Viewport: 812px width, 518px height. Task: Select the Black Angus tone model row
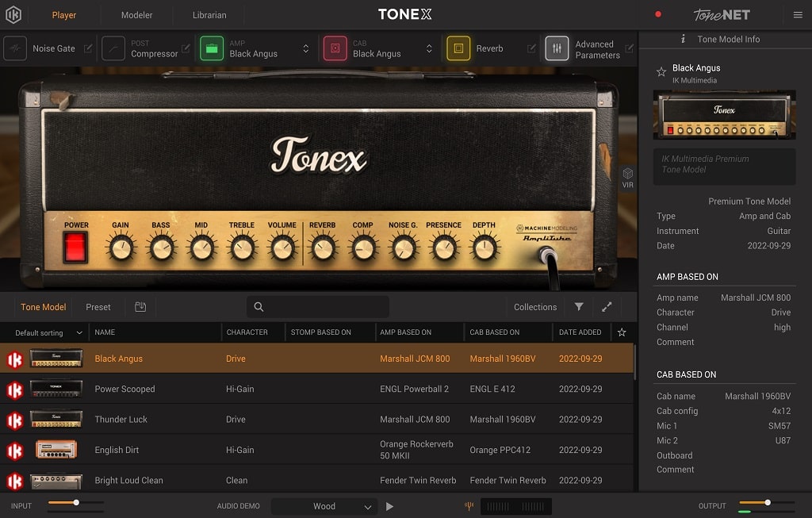[317, 359]
